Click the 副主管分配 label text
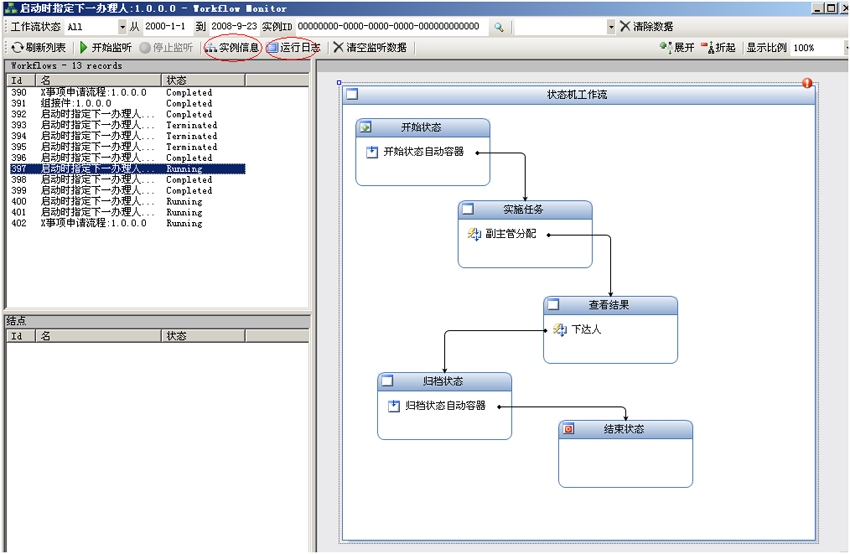Screen dimensions: 850x554 [511, 234]
